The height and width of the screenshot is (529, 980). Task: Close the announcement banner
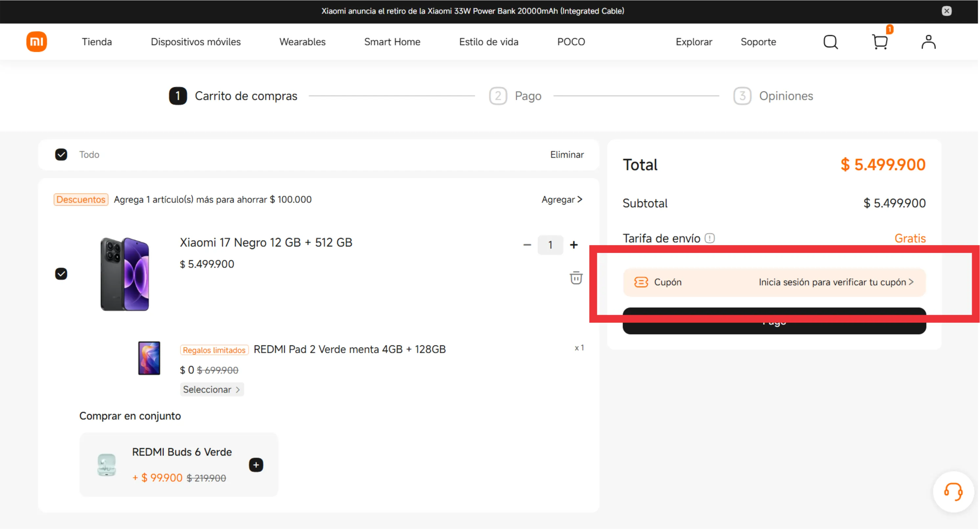pos(946,11)
